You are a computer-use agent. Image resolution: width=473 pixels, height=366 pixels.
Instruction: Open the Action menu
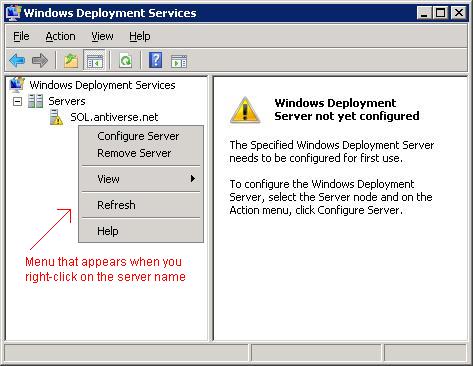click(x=60, y=36)
